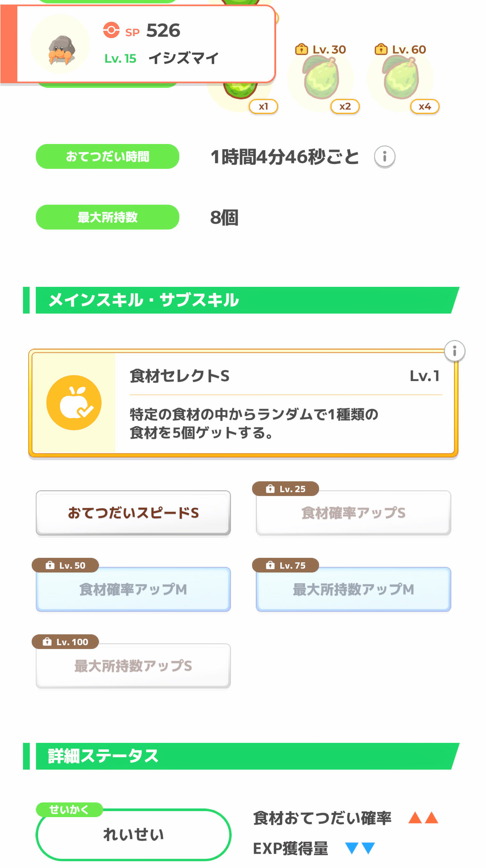Tap the Poké Ball SP icon
This screenshot has width=486, height=868.
coord(111,30)
